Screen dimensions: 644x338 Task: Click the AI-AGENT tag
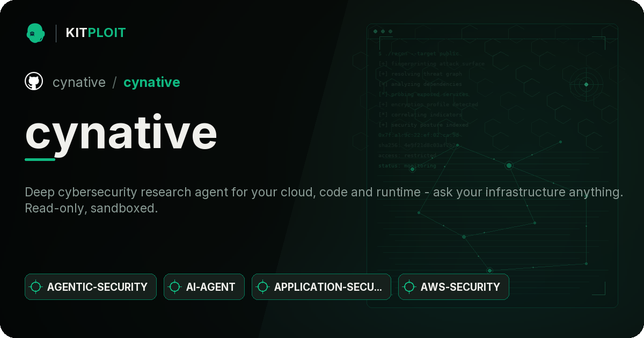click(204, 287)
